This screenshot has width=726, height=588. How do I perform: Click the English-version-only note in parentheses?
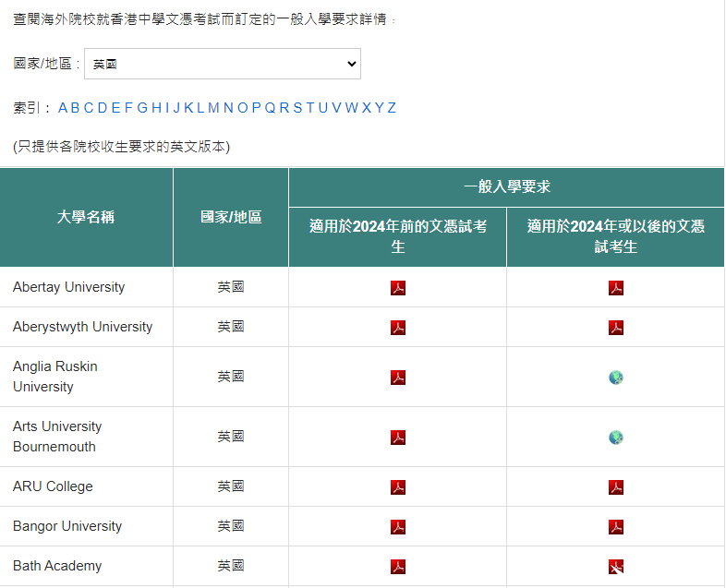(x=121, y=147)
